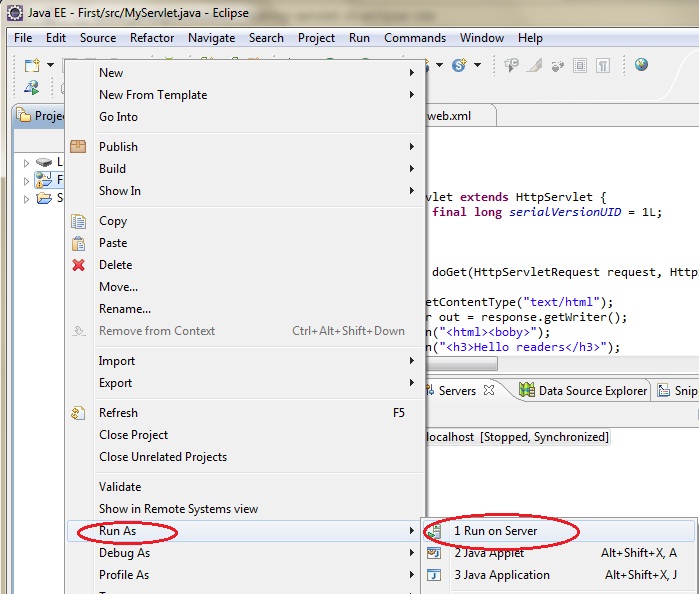Screen dimensions: 699x594
Task: Open the Publish submenu
Action: 245,147
